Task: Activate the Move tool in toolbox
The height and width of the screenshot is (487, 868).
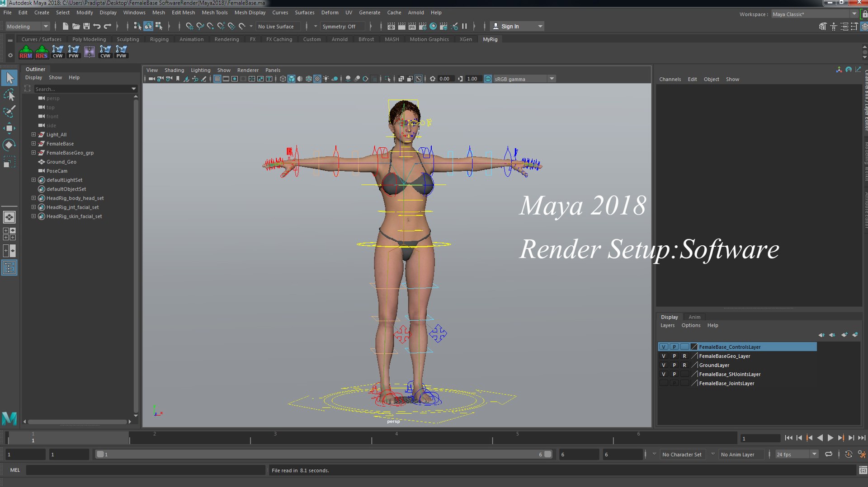Action: [x=9, y=128]
